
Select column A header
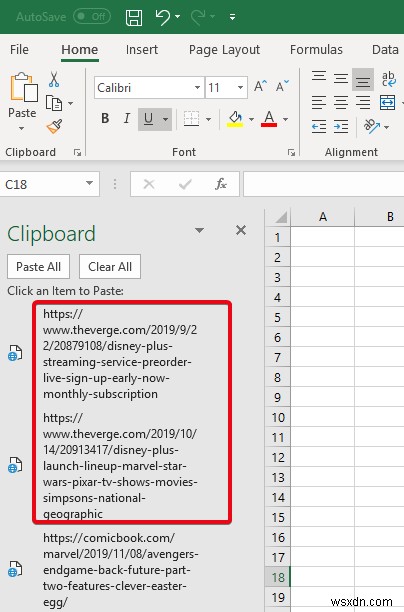[x=322, y=217]
